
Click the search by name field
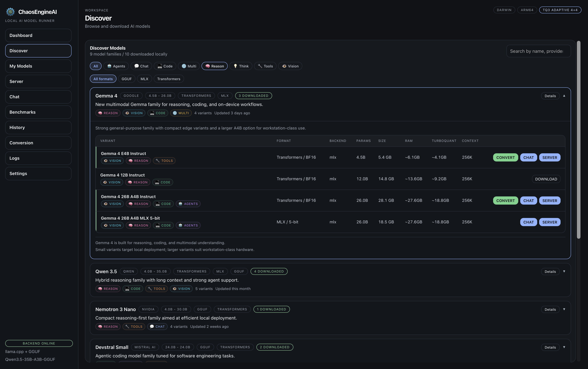[539, 51]
